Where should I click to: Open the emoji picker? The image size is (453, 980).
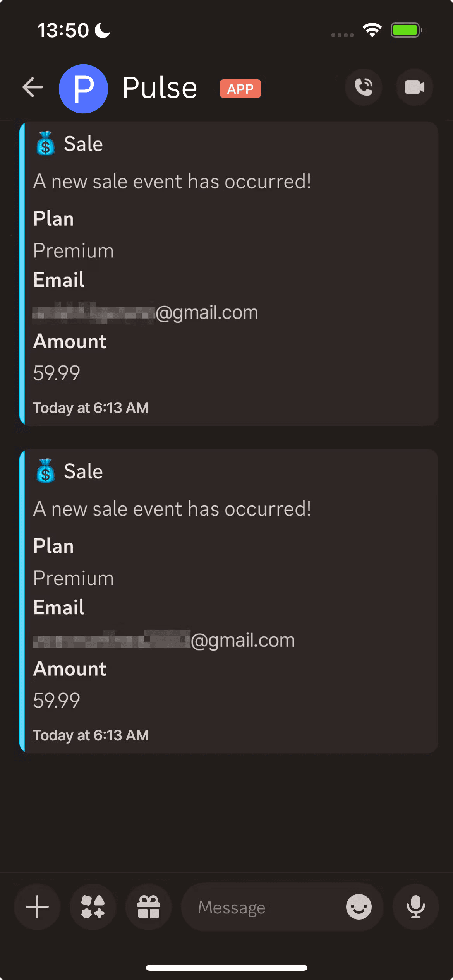click(x=359, y=907)
